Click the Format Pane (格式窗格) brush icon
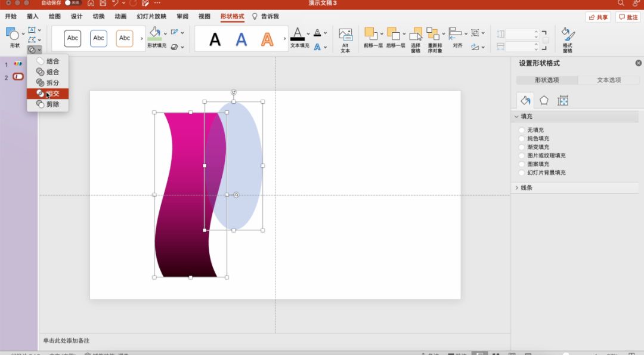Screen dimensions: 644x355 point(568,35)
